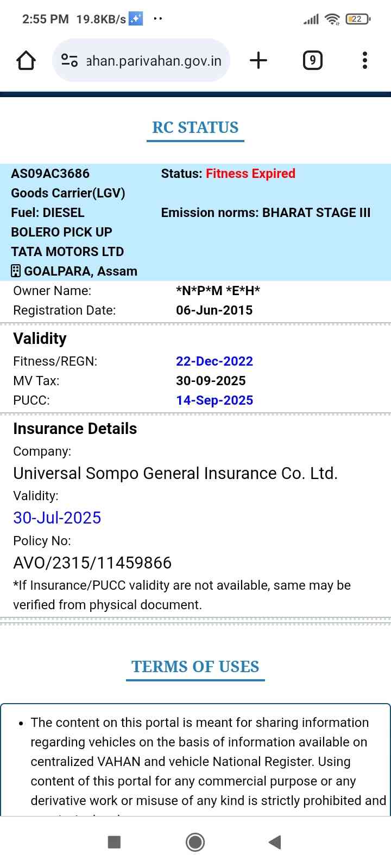Tap the TERMS OF USES heading
This screenshot has height=868, width=391.
pyautogui.click(x=195, y=667)
